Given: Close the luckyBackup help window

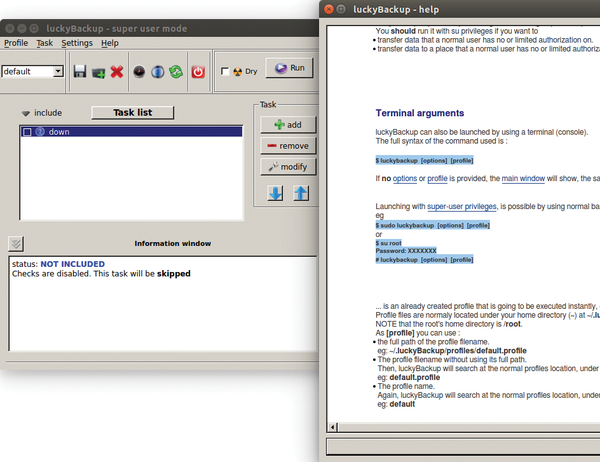Looking at the screenshot, I should (328, 9).
